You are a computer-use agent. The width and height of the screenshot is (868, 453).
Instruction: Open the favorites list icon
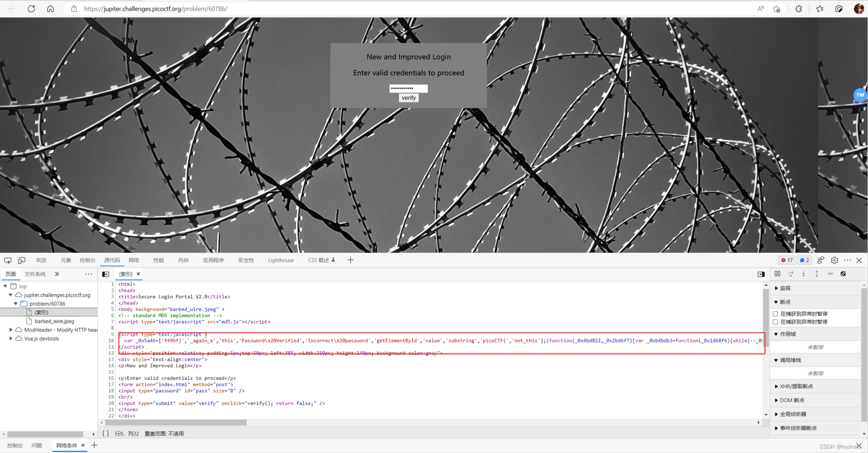click(x=820, y=9)
